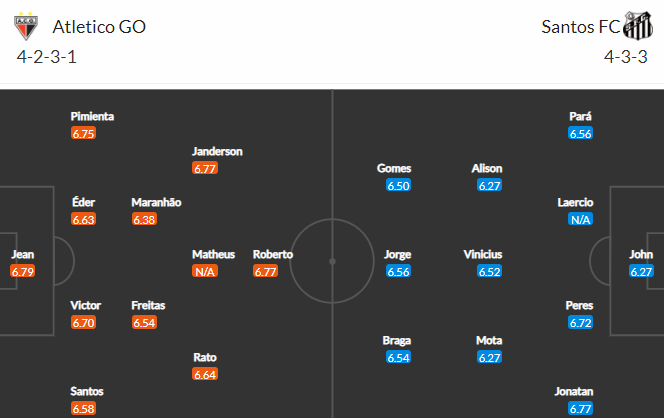Open player Éder's name

(84, 202)
